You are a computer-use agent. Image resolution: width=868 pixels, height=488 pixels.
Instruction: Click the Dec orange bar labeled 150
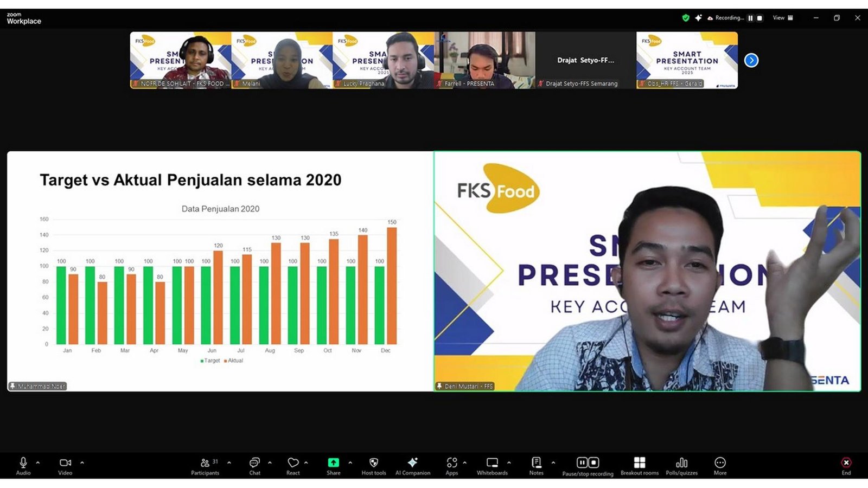(392, 286)
